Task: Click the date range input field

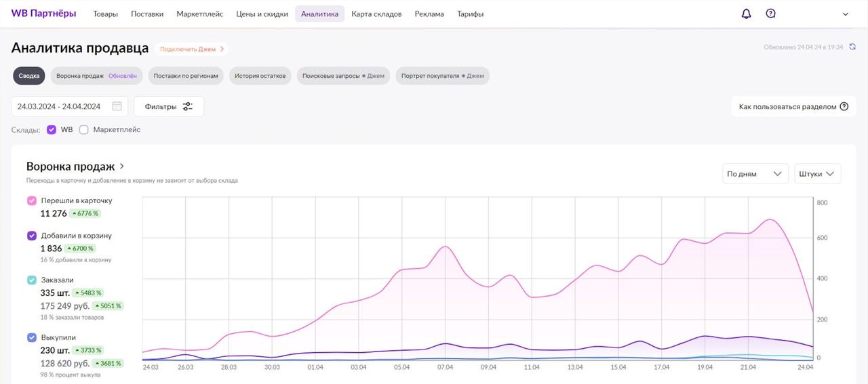Action: point(60,106)
